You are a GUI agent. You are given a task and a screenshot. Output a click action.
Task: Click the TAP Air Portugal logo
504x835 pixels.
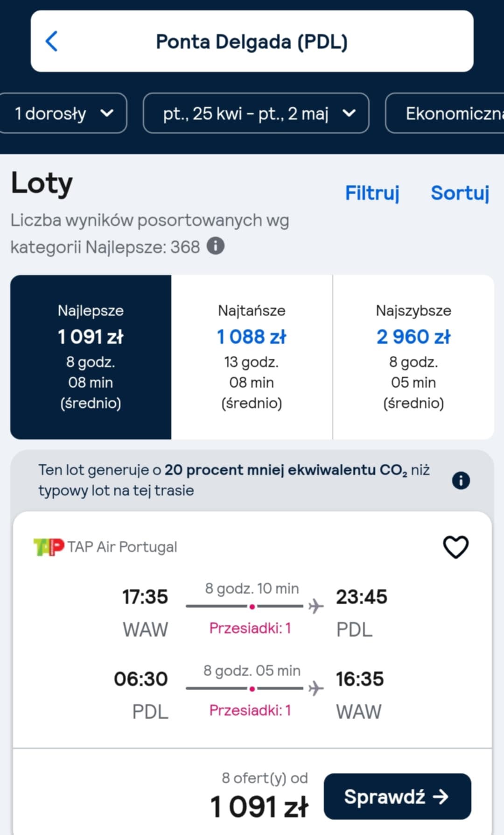(x=49, y=547)
